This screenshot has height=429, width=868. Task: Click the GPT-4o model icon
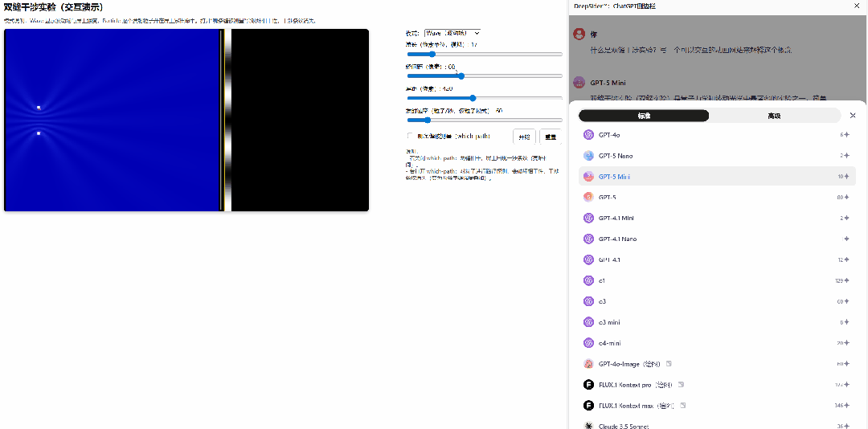pyautogui.click(x=588, y=135)
